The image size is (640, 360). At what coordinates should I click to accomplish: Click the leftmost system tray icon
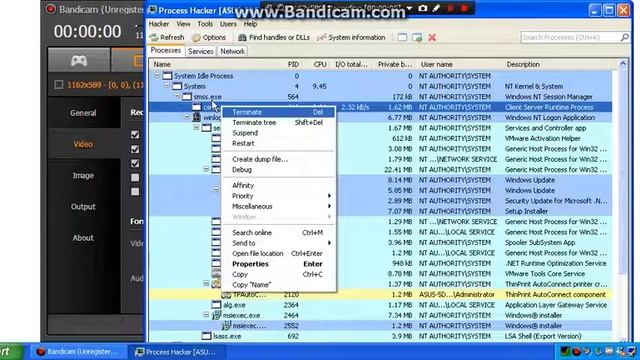tap(565, 351)
